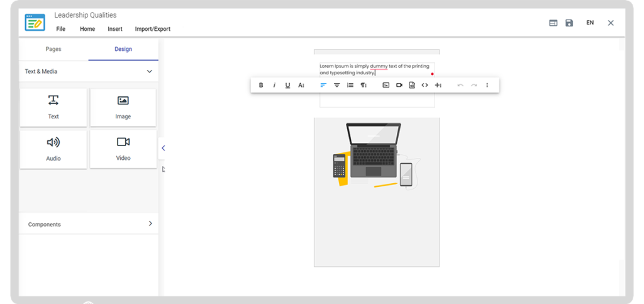This screenshot has width=644, height=304.
Task: Close the editor with the X icon
Action: click(x=611, y=23)
